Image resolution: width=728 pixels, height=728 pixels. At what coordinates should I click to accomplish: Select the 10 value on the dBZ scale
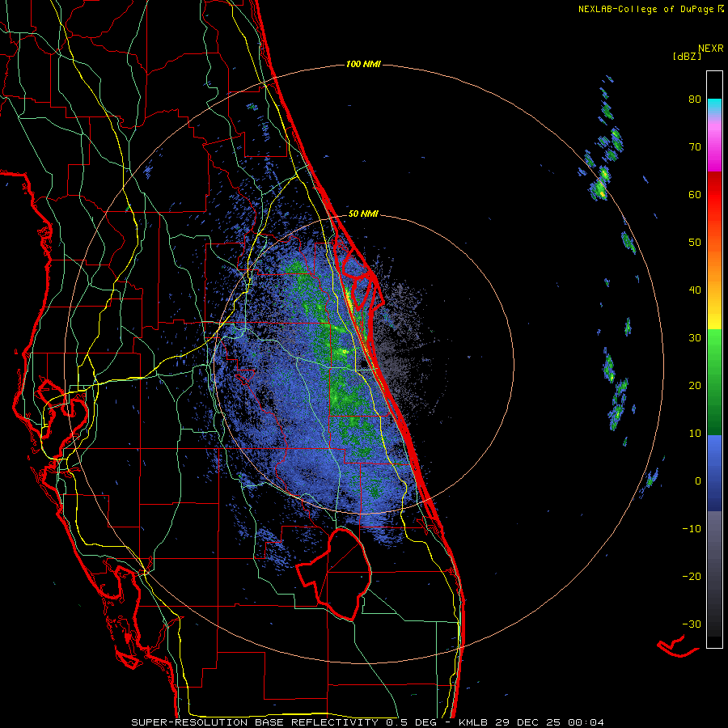tap(695, 434)
